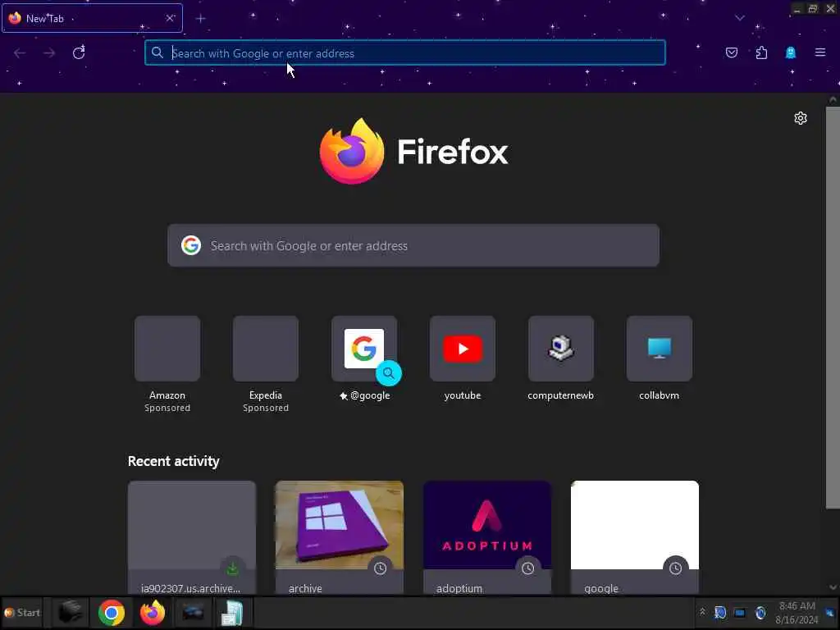Click the dark window app taskbar icon

click(x=193, y=613)
